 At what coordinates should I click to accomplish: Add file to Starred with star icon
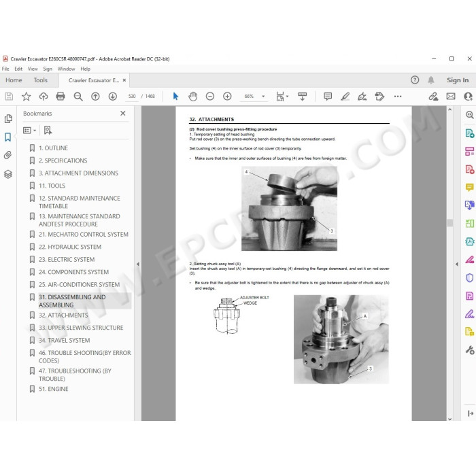pos(26,97)
